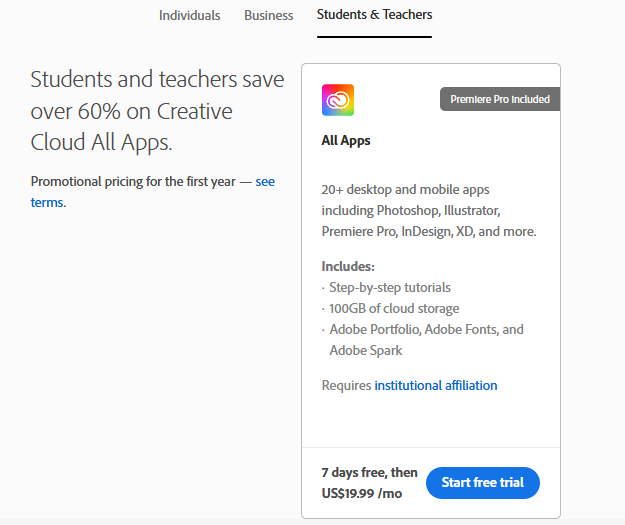Follow the institutional affiliation link
The image size is (625, 525).
[x=436, y=385]
